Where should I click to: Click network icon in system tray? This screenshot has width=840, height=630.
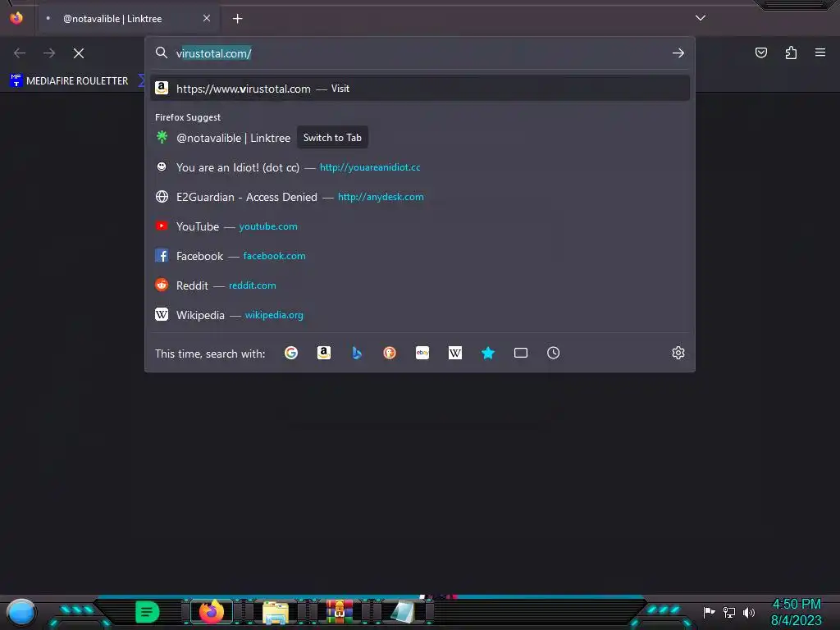pyautogui.click(x=729, y=612)
